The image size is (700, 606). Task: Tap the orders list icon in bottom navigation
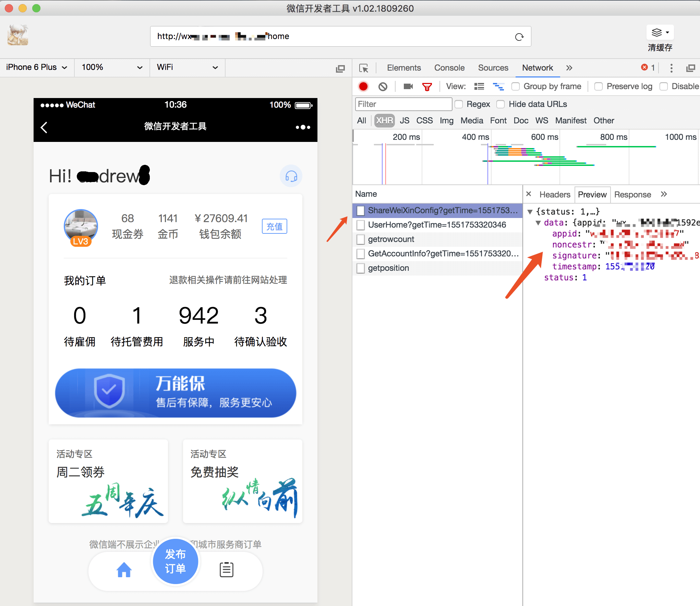[x=227, y=570]
